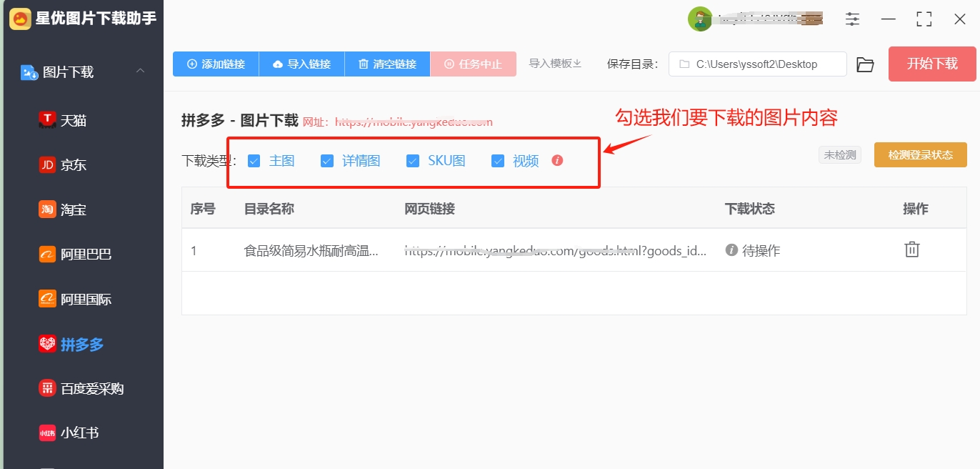Download the 导入模板 file
Viewport: 980px width, 469px height.
click(555, 64)
